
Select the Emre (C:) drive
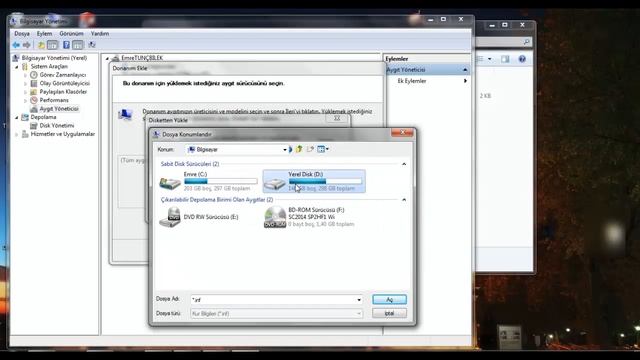(209, 181)
